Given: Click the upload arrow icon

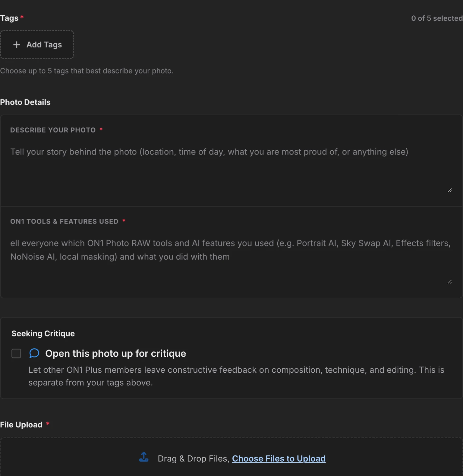Looking at the screenshot, I should point(144,457).
